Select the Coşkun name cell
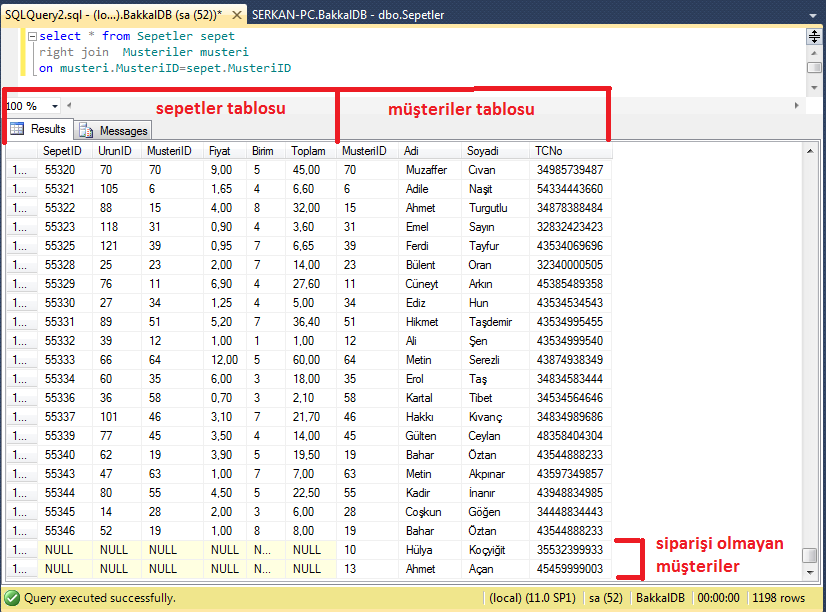Image resolution: width=826 pixels, height=612 pixels. click(430, 511)
